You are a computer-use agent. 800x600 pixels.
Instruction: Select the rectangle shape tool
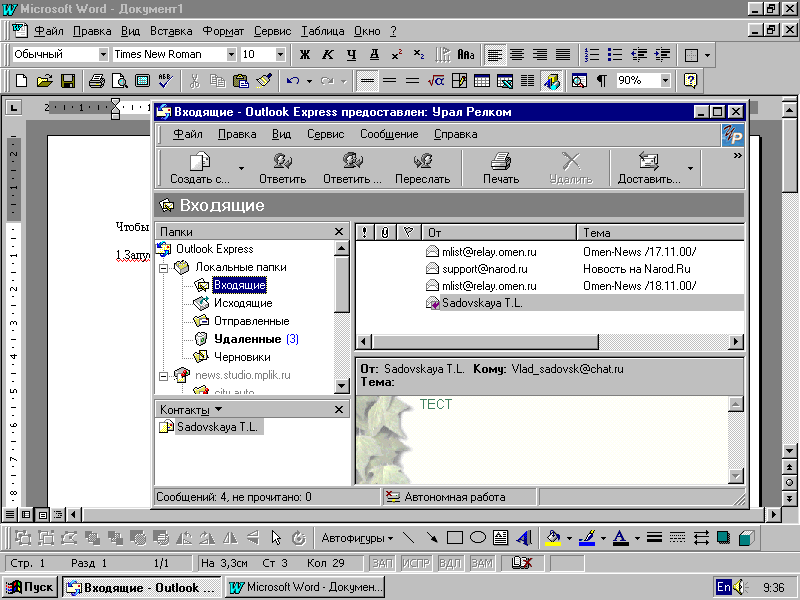pyautogui.click(x=455, y=537)
